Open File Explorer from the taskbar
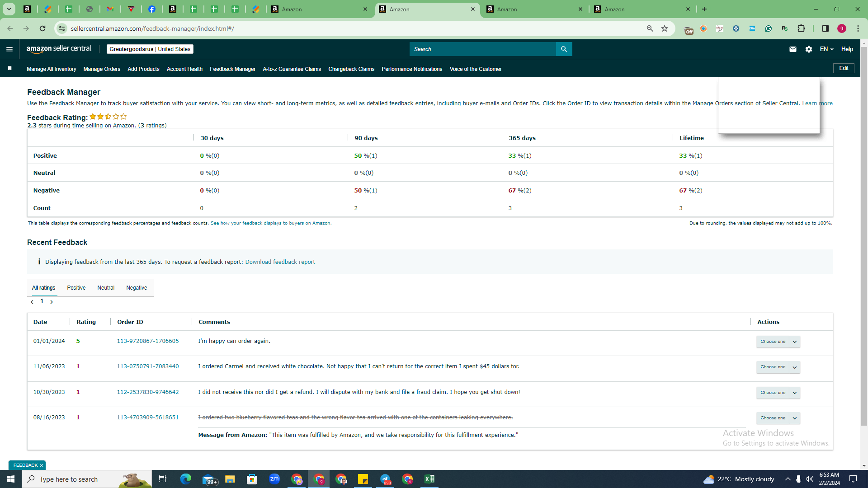868x488 pixels. coord(230,479)
